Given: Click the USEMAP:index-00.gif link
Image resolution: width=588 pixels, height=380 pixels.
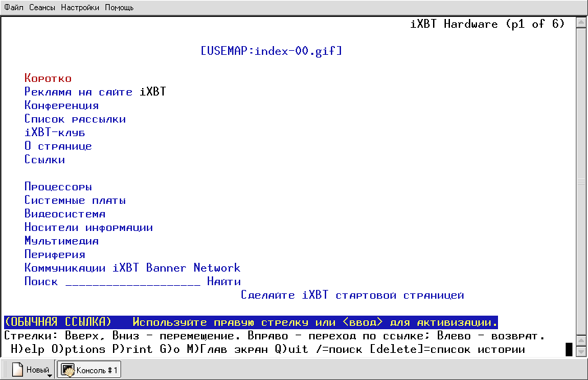Looking at the screenshot, I should pyautogui.click(x=271, y=51).
